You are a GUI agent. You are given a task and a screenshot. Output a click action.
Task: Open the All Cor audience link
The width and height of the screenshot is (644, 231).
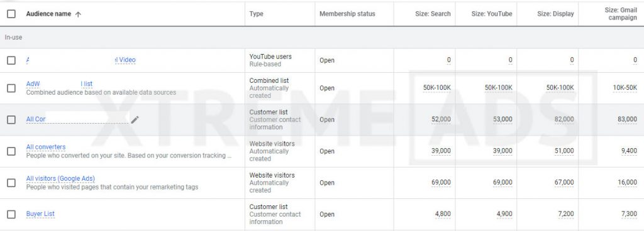point(36,119)
